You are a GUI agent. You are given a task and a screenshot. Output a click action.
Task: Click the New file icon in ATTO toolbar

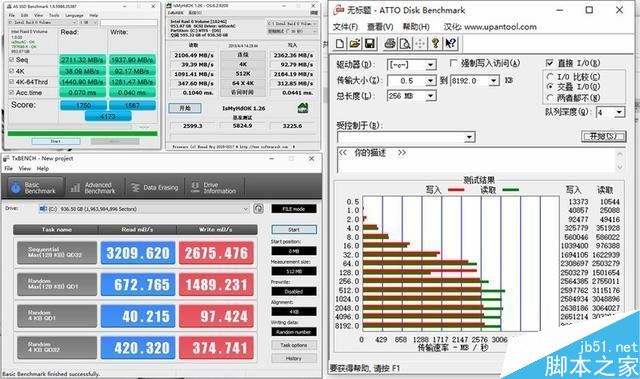point(340,43)
